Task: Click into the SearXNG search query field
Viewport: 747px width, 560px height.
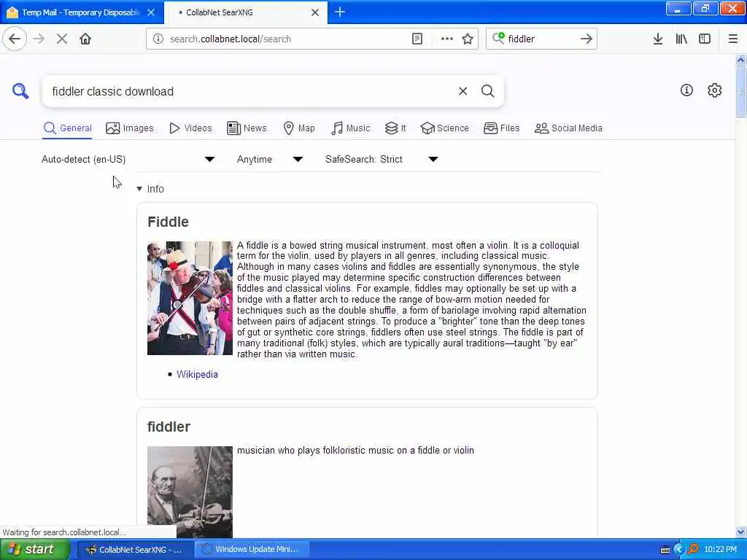Action: (x=250, y=91)
